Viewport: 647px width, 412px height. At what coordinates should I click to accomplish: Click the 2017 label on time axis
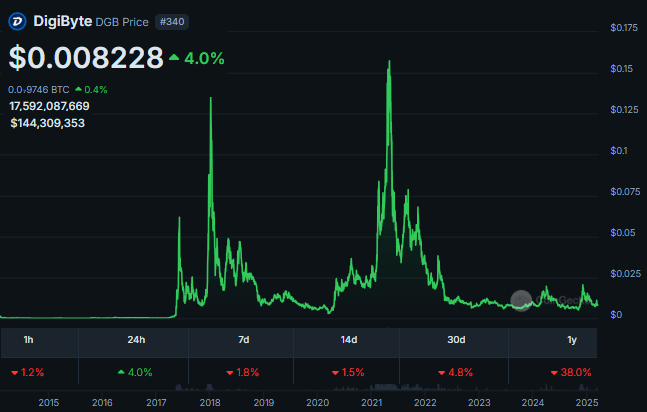(156, 403)
